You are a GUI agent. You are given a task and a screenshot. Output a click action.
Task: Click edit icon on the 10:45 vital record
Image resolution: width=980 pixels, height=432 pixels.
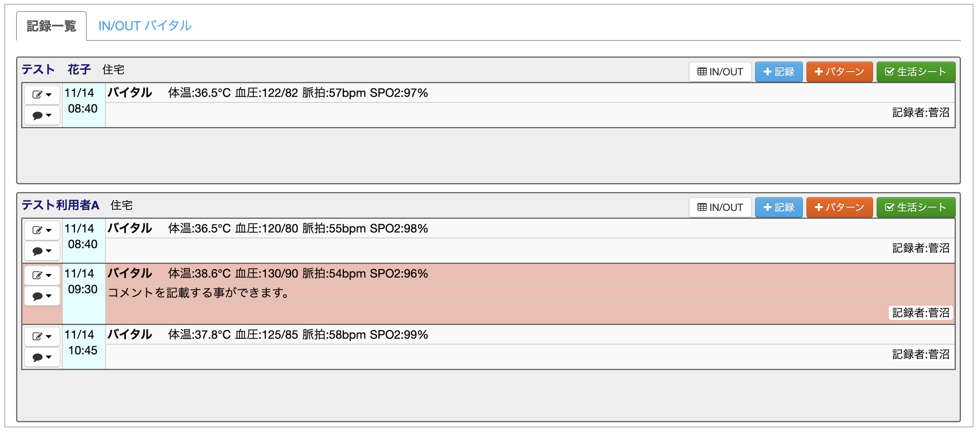(42, 336)
